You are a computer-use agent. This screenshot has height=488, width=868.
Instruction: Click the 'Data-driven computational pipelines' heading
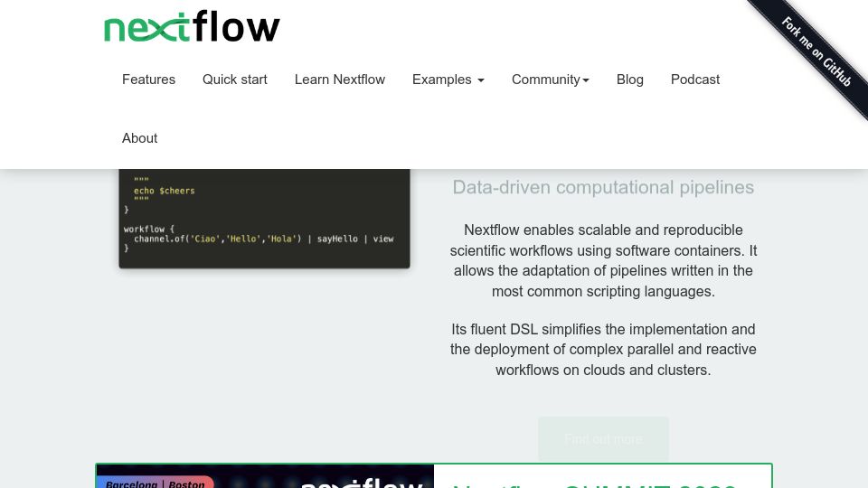click(603, 188)
